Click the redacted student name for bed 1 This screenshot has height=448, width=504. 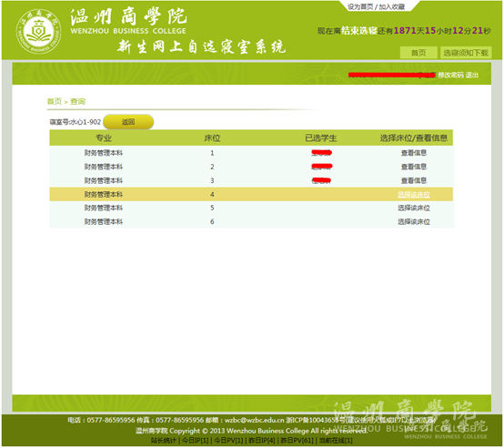click(321, 153)
